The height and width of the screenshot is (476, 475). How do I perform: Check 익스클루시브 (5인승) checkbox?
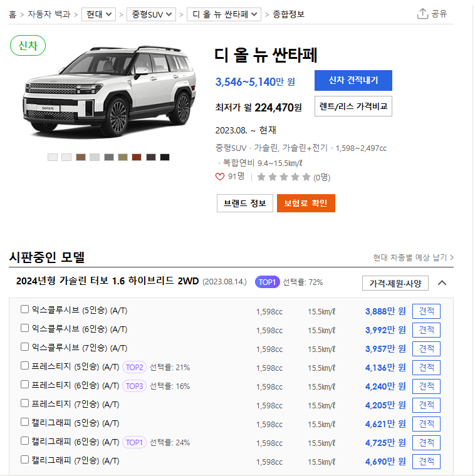tap(24, 309)
